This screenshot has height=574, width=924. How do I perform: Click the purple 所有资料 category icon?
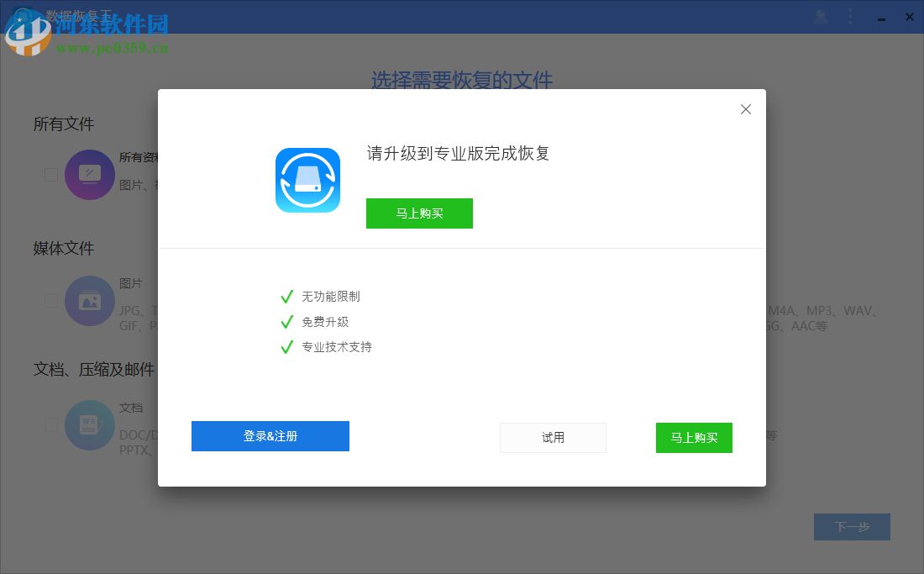tap(90, 175)
